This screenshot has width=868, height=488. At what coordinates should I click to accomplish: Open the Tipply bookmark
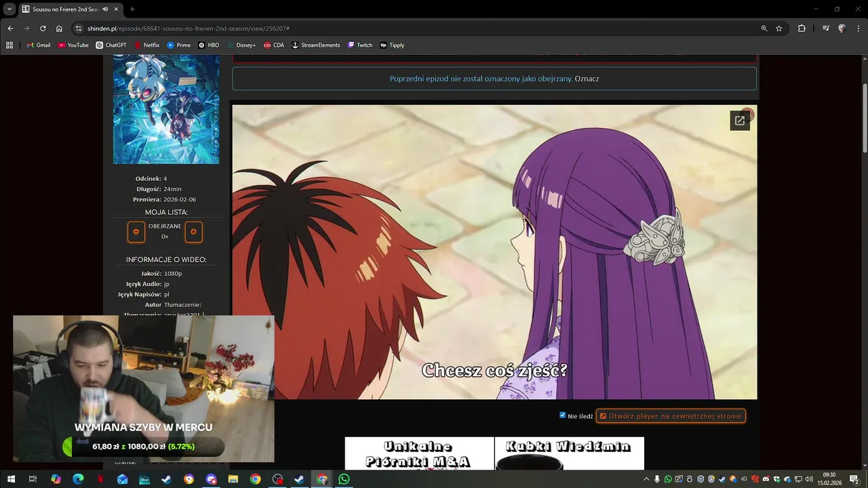(393, 45)
